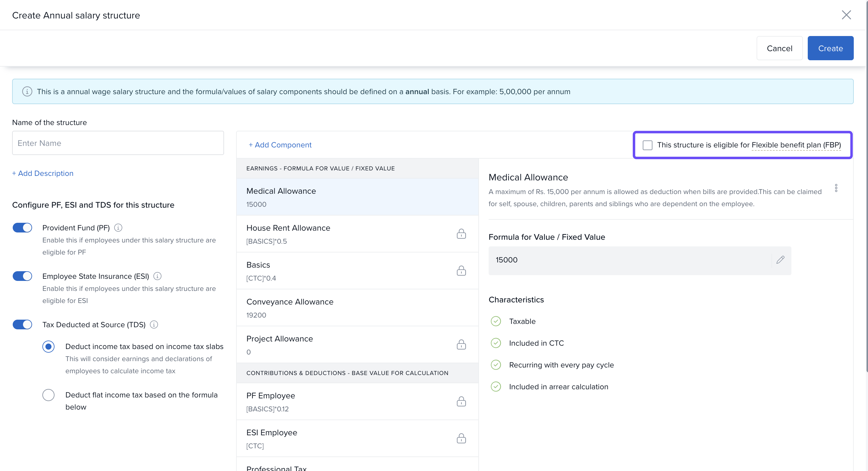Show info for Employee State Insurance
Screen dimensions: 868x471
click(x=157, y=276)
